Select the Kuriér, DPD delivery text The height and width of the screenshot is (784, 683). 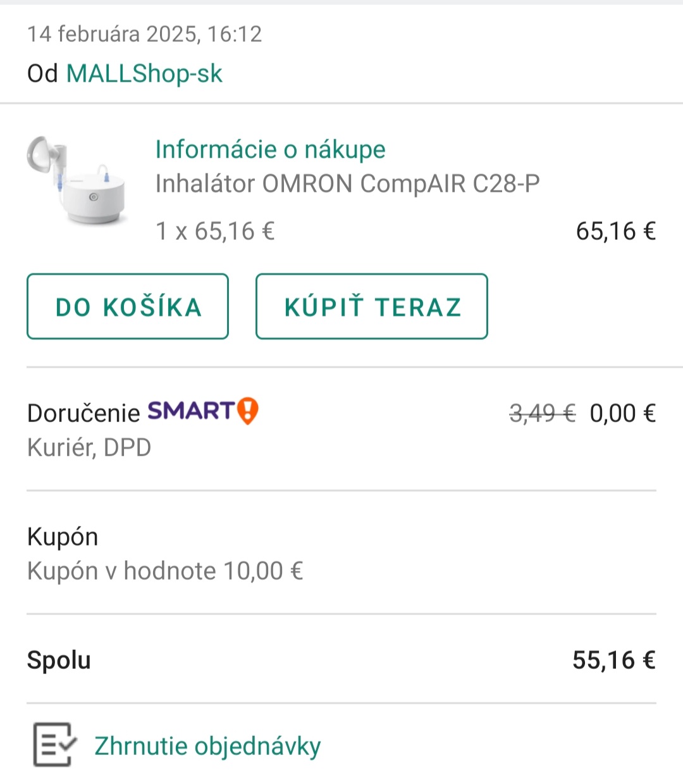[89, 447]
